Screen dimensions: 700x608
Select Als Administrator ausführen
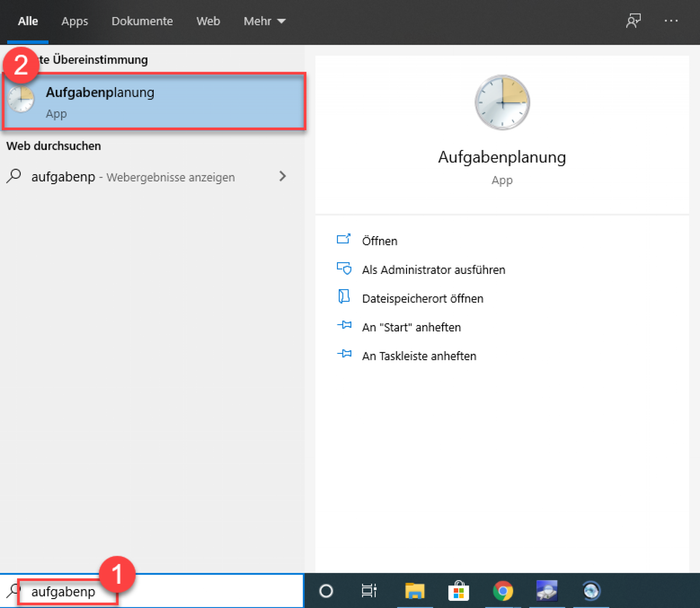pos(433,270)
